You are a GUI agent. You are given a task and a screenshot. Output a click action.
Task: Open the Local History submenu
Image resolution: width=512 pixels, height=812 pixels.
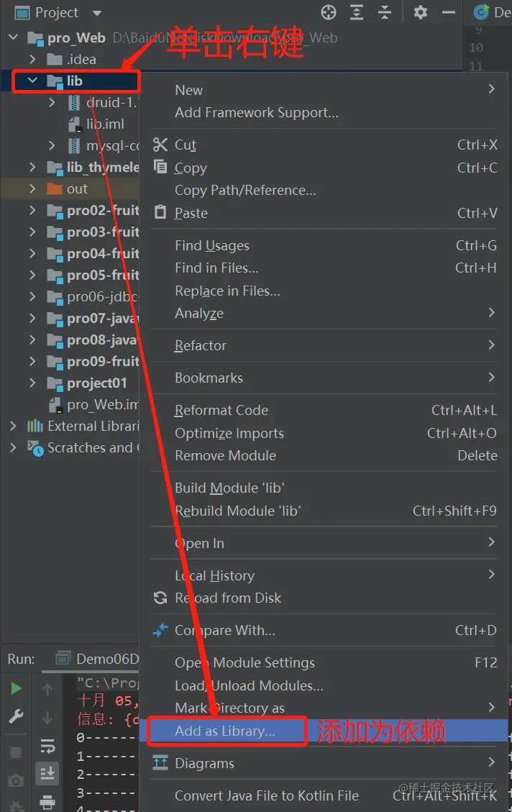(324, 575)
